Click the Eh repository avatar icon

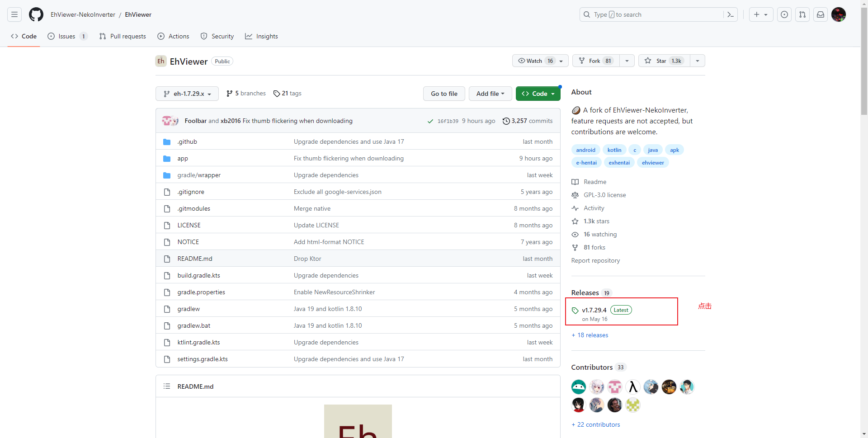(161, 61)
